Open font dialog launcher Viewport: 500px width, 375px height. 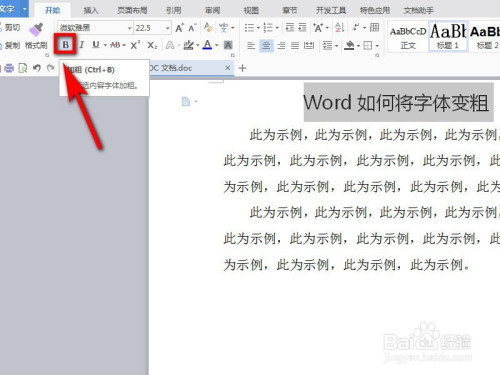point(233,55)
